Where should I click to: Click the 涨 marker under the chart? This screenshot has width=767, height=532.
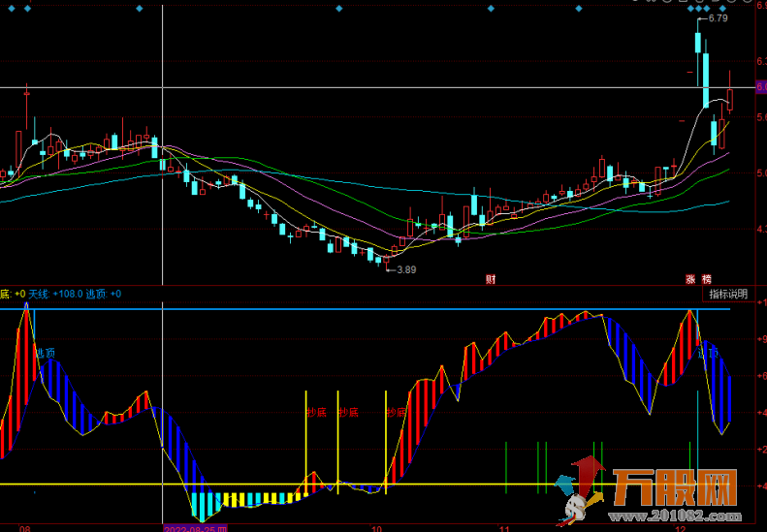[x=690, y=279]
